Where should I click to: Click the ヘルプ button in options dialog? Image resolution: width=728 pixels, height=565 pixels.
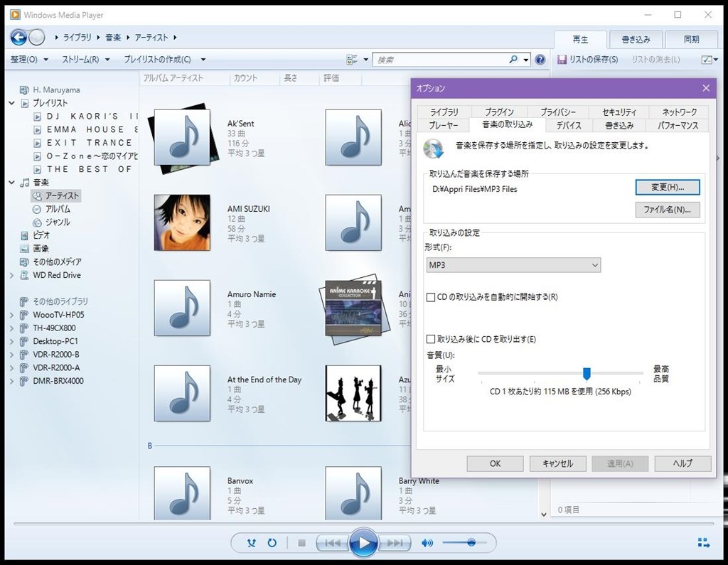682,463
